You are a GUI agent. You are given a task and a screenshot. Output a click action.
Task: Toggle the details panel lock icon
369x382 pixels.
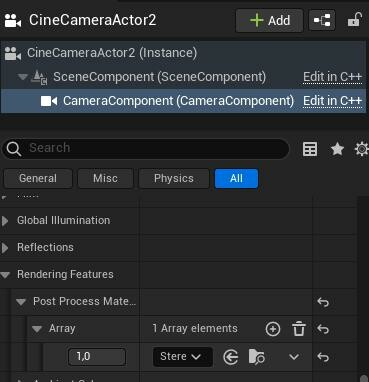point(355,20)
